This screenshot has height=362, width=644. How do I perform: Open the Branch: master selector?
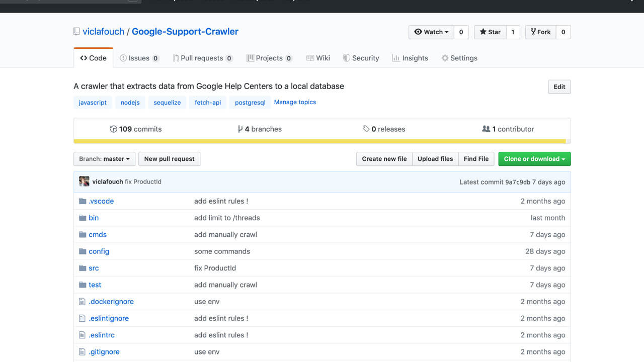(x=104, y=159)
